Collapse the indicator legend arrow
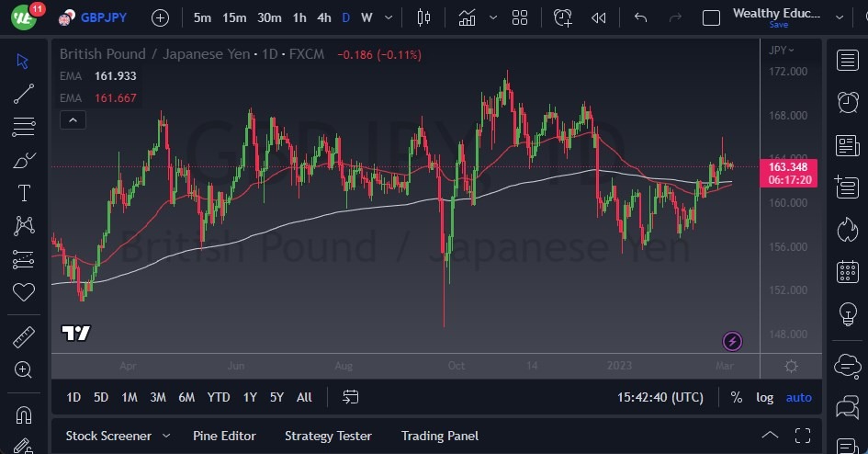Screen dimensions: 868x454 coord(72,119)
